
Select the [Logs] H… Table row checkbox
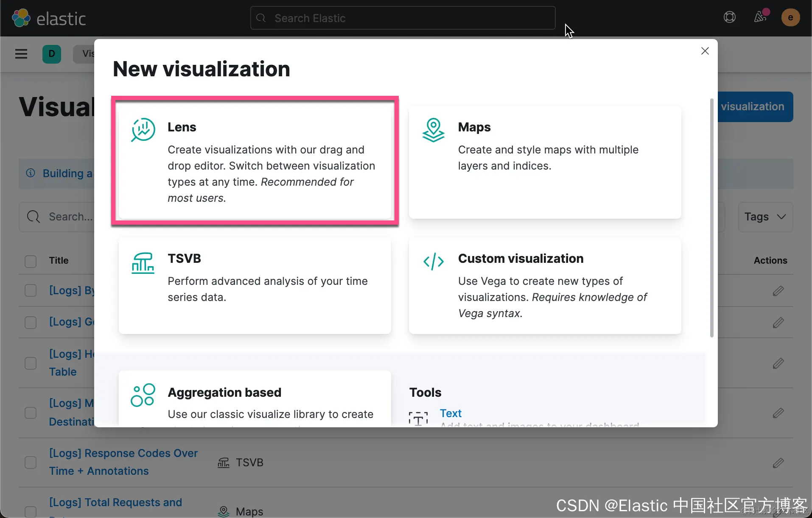(31, 363)
